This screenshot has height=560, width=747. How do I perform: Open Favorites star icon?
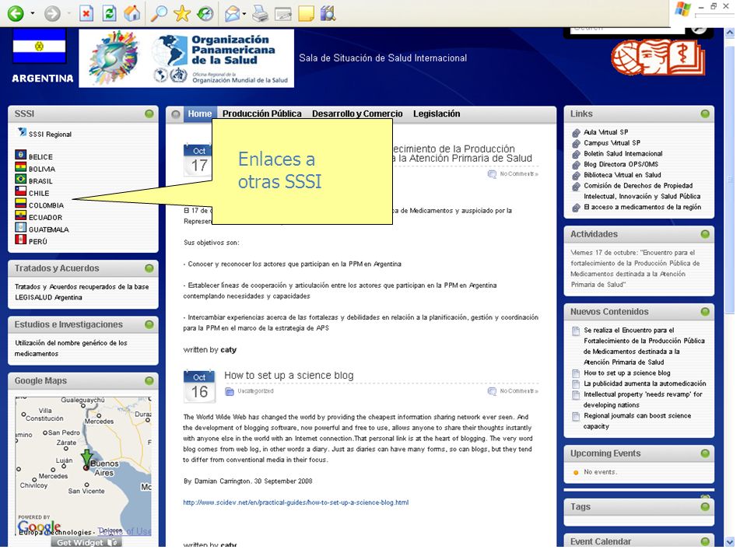182,13
